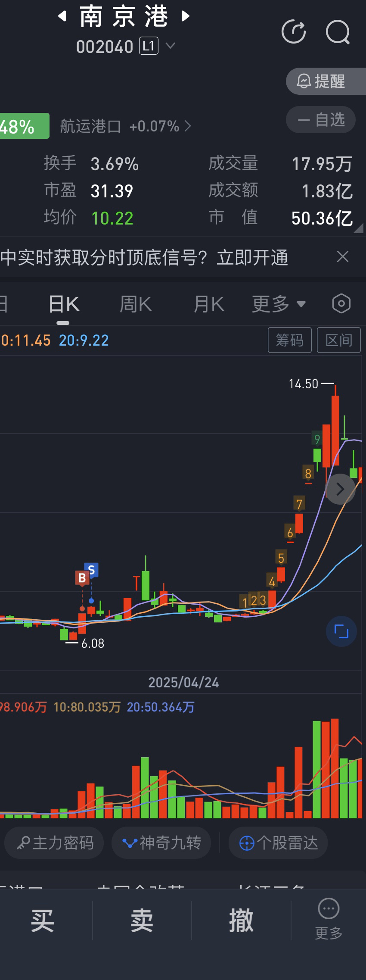Select 个股雷达 indicator chip
This screenshot has height=980, width=366.
pyautogui.click(x=278, y=843)
